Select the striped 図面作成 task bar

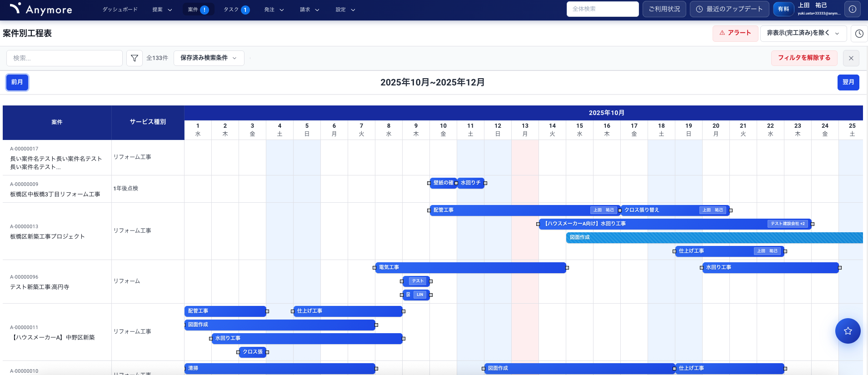713,238
